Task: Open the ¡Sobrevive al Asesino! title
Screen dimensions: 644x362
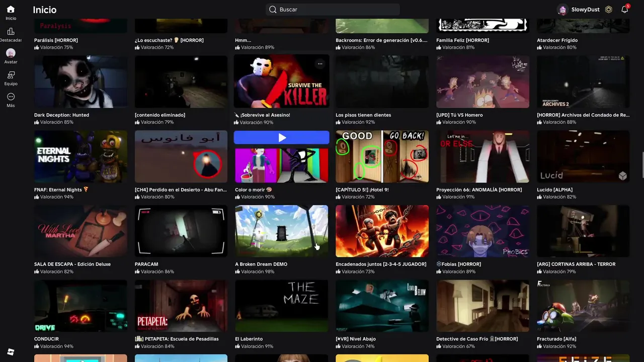Action: 262,115
